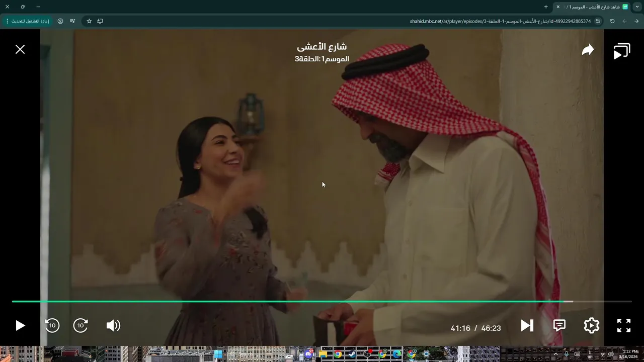Rewind video by 10 seconds
Viewport: 644px width, 362px height.
(52, 326)
